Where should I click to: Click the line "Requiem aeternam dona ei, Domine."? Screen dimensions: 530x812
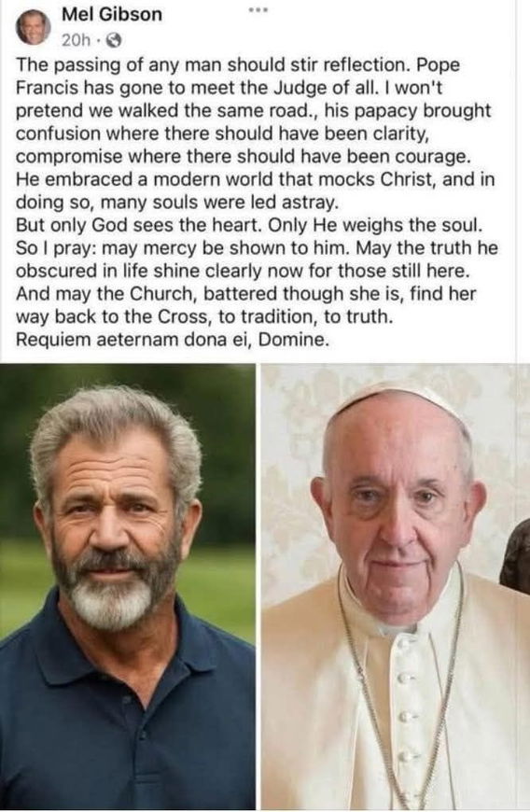(x=173, y=340)
